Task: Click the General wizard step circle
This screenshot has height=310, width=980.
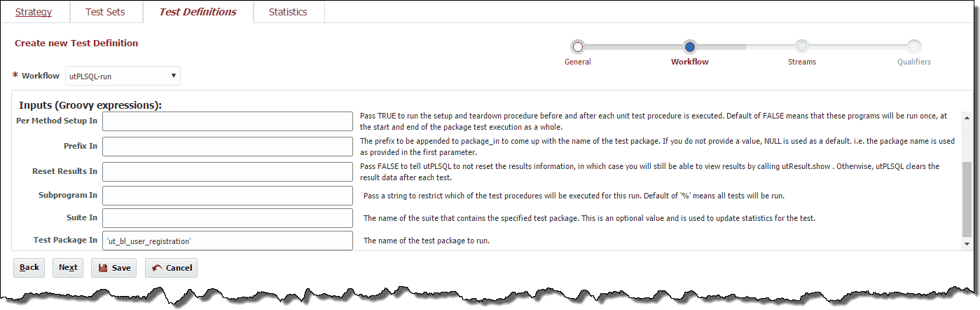Action: click(578, 47)
